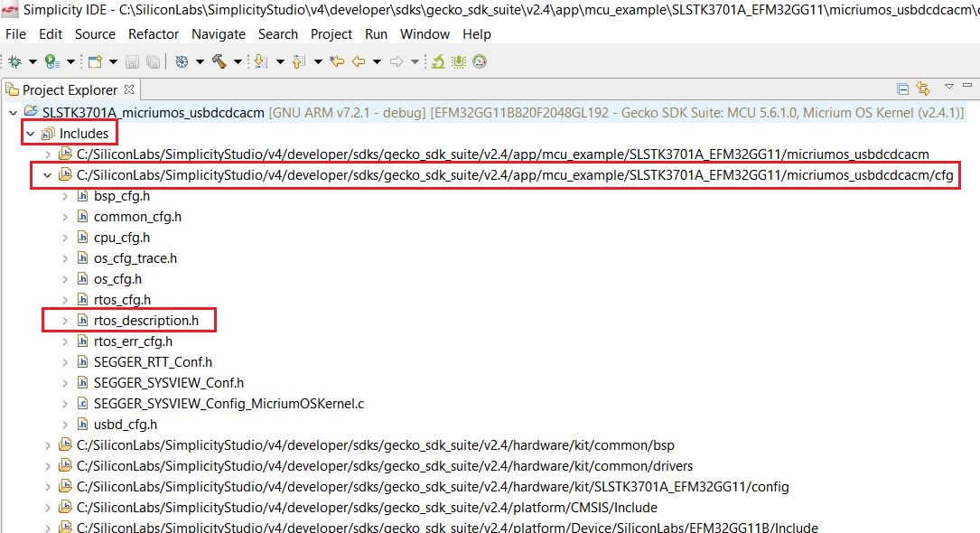The image size is (980, 533).
Task: Click the Debug bug icon in toolbar
Action: pyautogui.click(x=14, y=61)
